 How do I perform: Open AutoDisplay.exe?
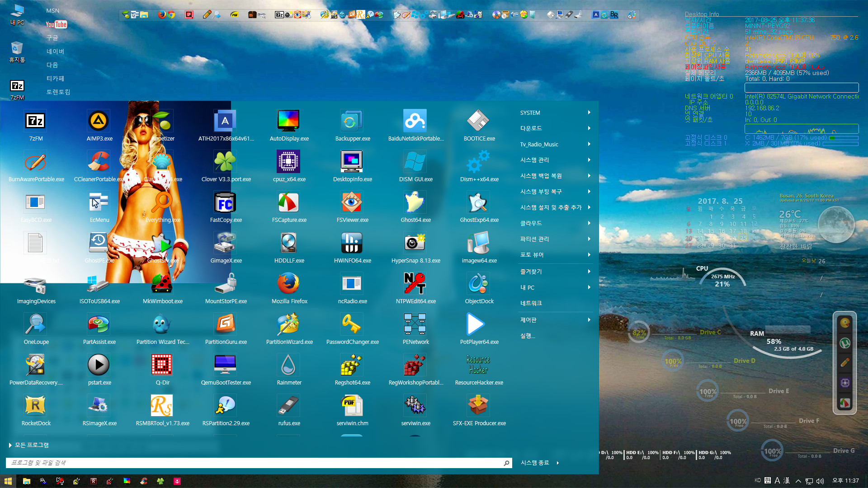tap(289, 126)
